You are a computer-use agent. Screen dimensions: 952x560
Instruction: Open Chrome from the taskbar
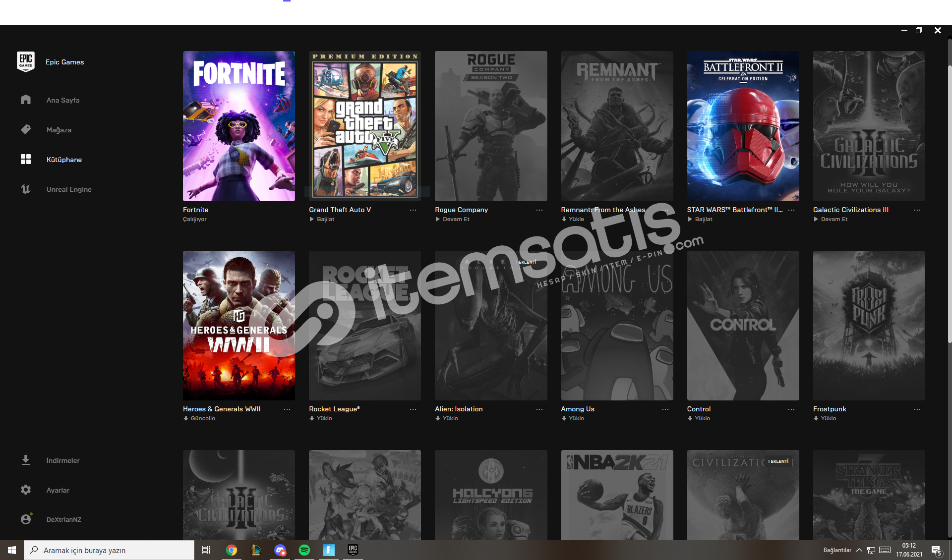coord(231,550)
